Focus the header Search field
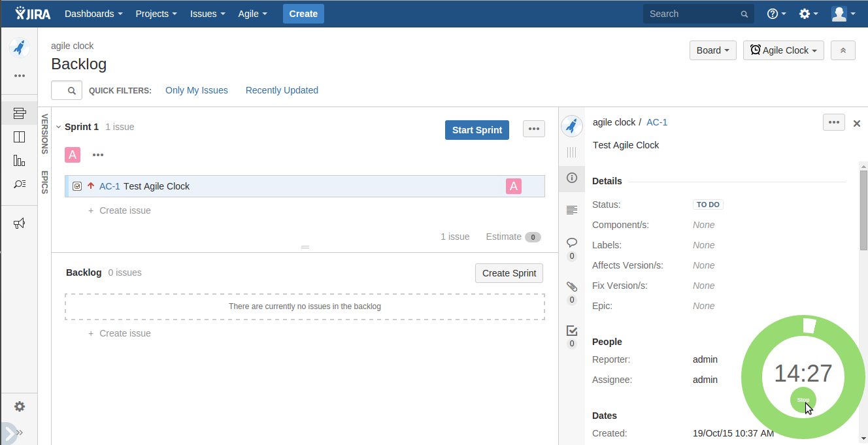 [x=699, y=14]
